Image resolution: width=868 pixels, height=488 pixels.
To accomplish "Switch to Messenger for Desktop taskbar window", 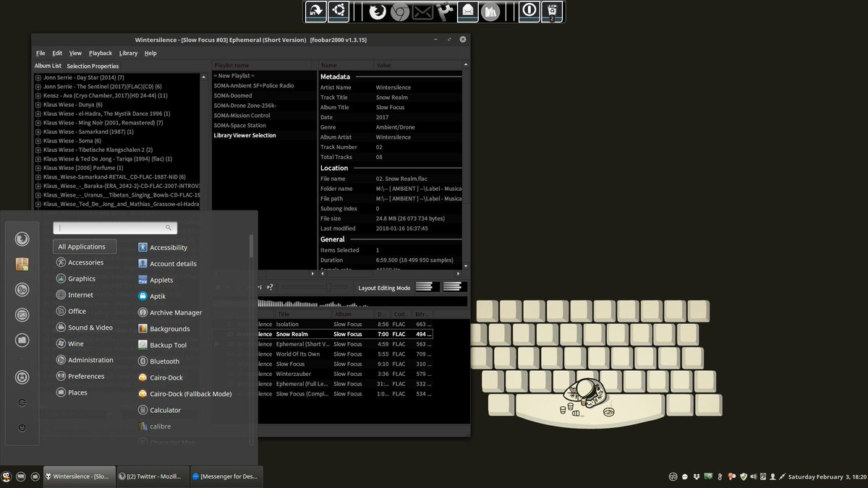I will point(226,476).
